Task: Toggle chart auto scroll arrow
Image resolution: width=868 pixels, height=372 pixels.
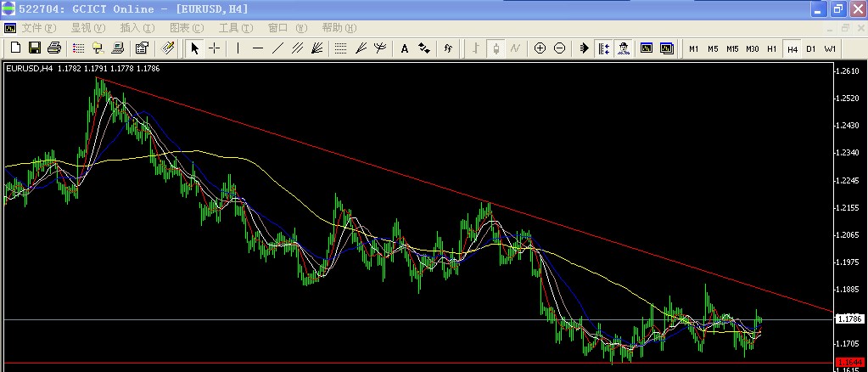Action: pyautogui.click(x=584, y=48)
